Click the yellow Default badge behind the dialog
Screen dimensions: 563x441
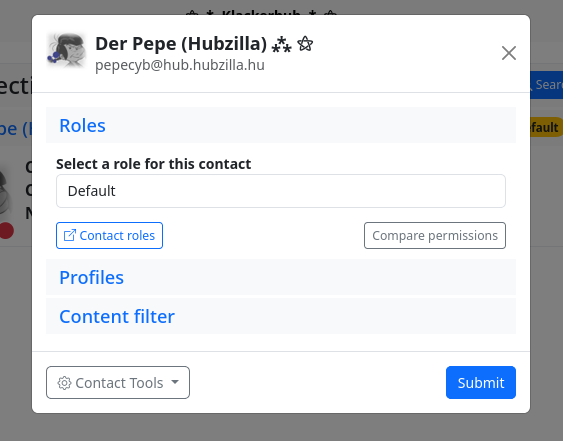(x=546, y=127)
